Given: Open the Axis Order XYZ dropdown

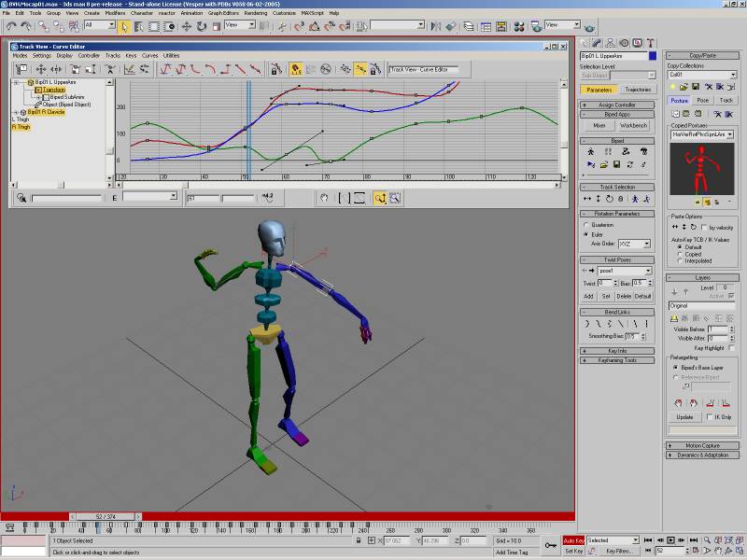Looking at the screenshot, I should coord(634,244).
